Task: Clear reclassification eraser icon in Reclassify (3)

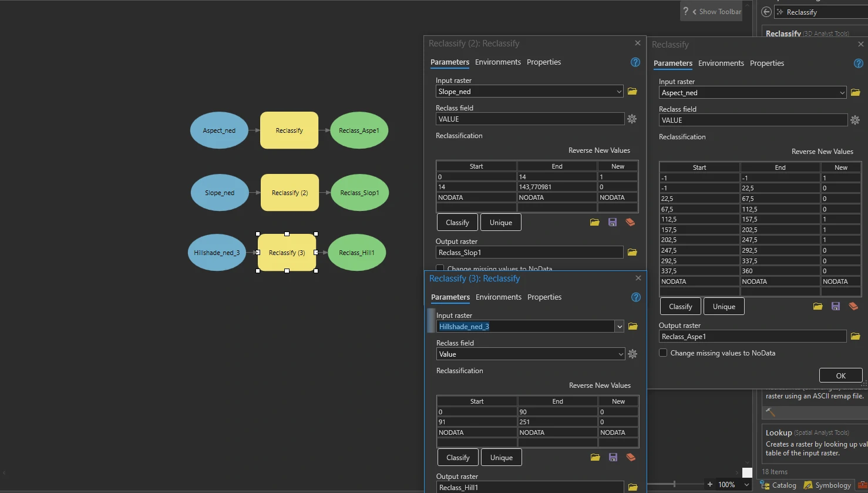Action: click(631, 457)
